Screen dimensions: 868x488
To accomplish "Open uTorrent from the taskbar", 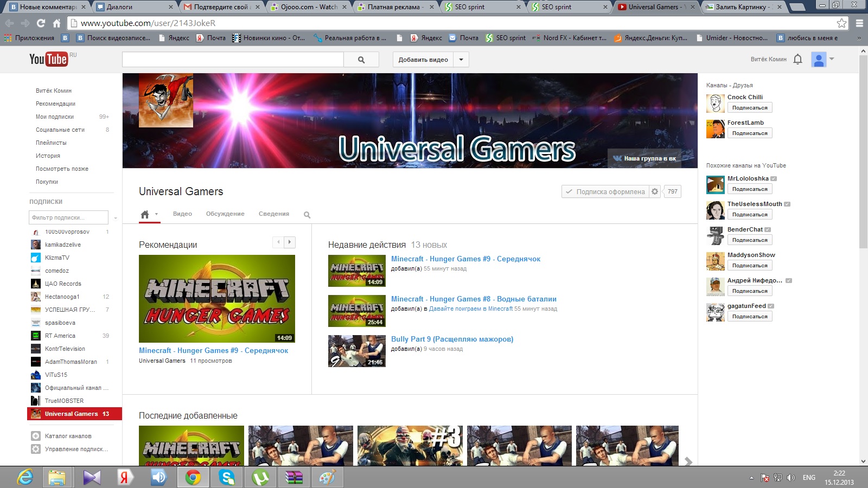I will coord(260,477).
